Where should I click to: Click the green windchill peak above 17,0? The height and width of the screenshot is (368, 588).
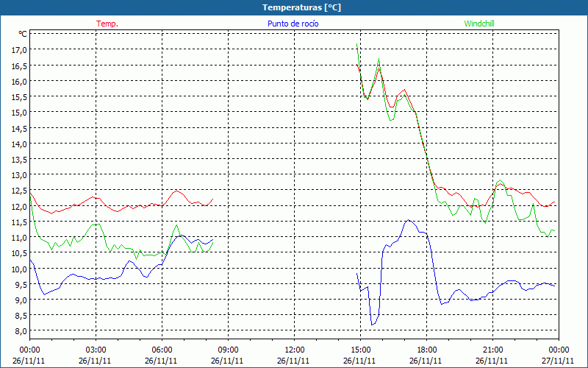[x=357, y=45]
